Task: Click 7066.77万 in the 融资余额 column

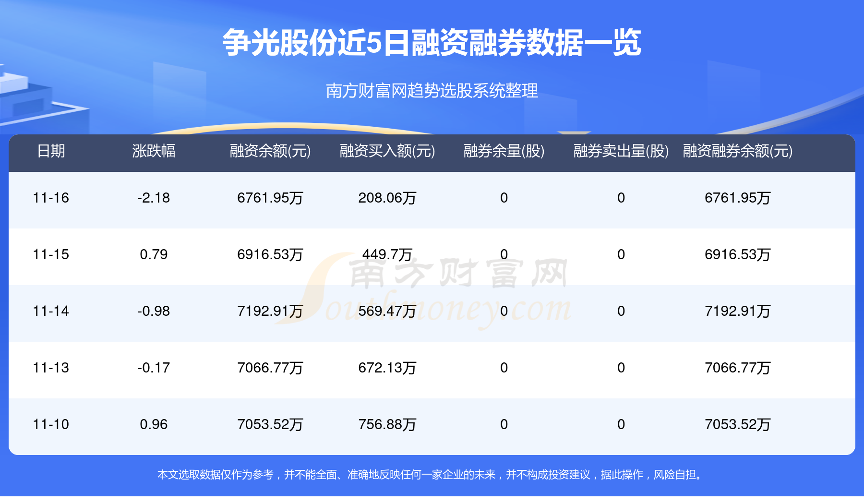Action: pos(270,368)
